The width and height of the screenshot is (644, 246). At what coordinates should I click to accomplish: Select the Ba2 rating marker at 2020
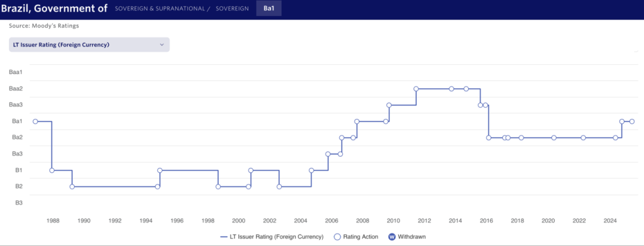(554, 138)
